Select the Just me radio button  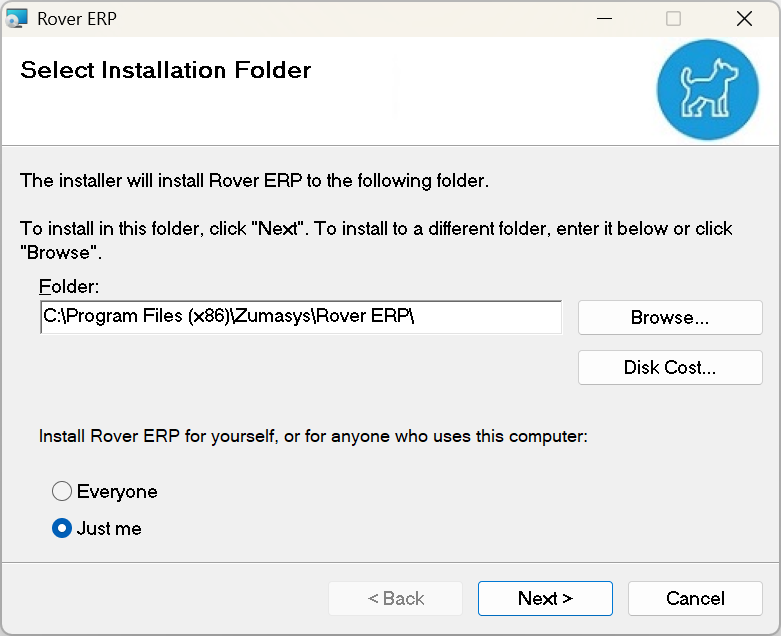[62, 528]
